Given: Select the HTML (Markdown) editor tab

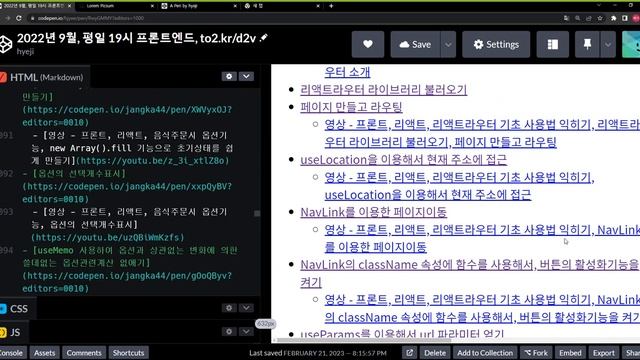Looking at the screenshot, I should [x=44, y=77].
